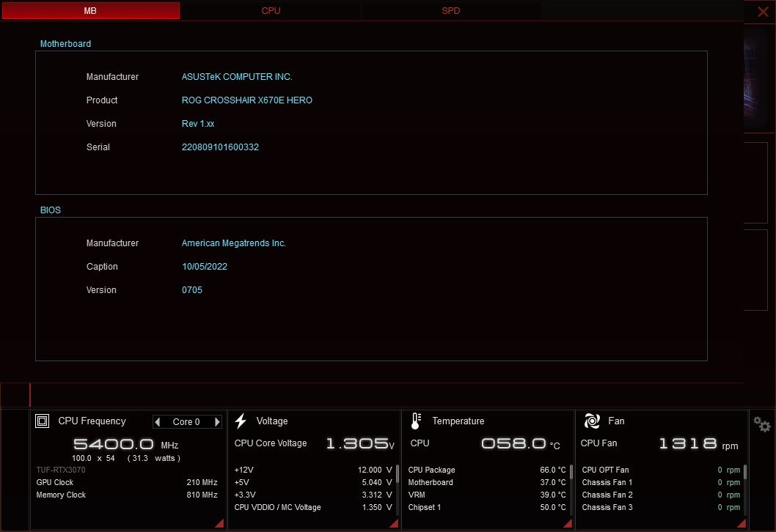Switch to the MB tab

pyautogui.click(x=90, y=10)
